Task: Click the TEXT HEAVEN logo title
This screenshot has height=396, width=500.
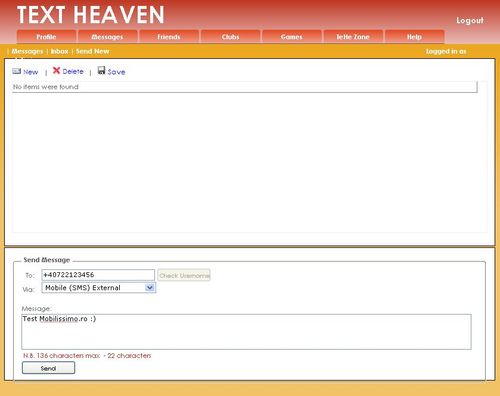Action: point(90,15)
